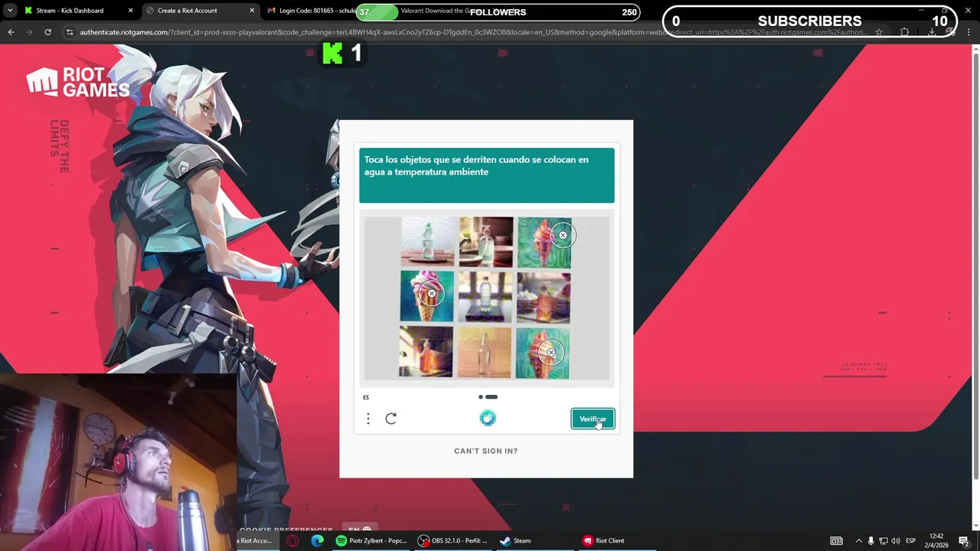The height and width of the screenshot is (551, 980).
Task: Click the network tray icon
Action: pyautogui.click(x=883, y=541)
